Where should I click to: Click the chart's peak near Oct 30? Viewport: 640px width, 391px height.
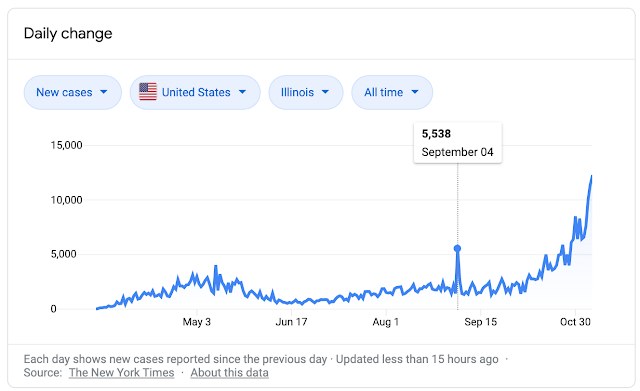pyautogui.click(x=591, y=176)
